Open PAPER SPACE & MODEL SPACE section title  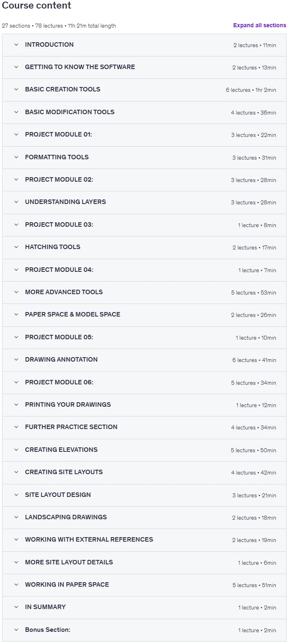point(73,314)
